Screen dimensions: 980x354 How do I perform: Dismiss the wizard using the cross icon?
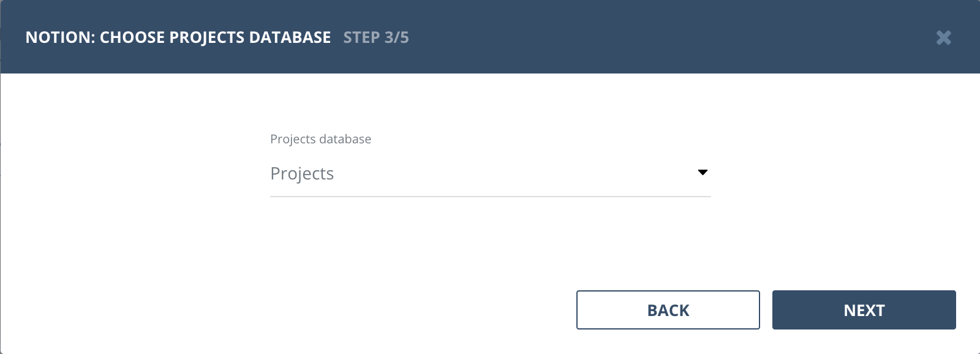pyautogui.click(x=943, y=37)
